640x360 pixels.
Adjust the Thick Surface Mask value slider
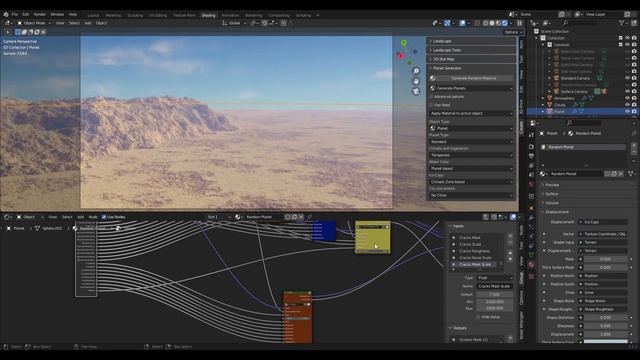[606, 267]
